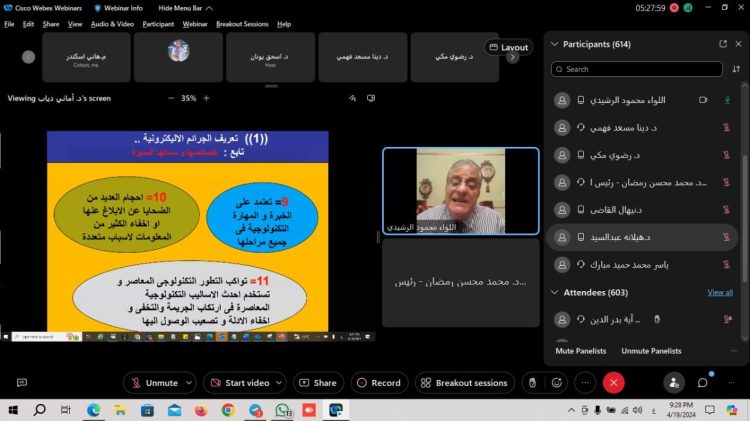This screenshot has height=421, width=750.
Task: Click the Unmute microphone button
Action: tap(154, 383)
